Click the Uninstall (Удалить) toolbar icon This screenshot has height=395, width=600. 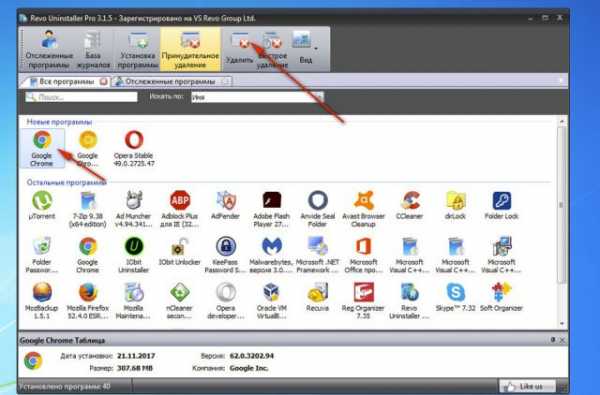[x=240, y=49]
